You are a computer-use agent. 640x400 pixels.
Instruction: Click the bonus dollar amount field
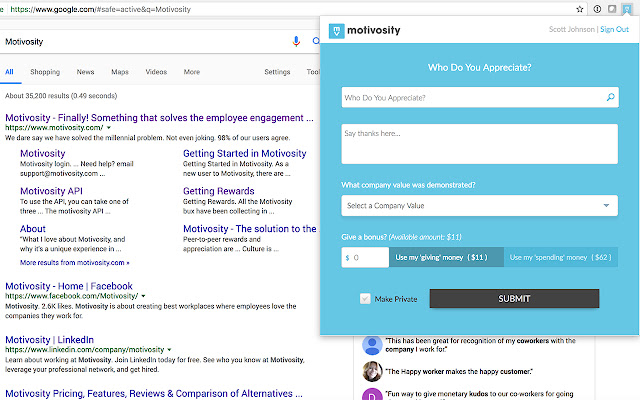click(365, 258)
